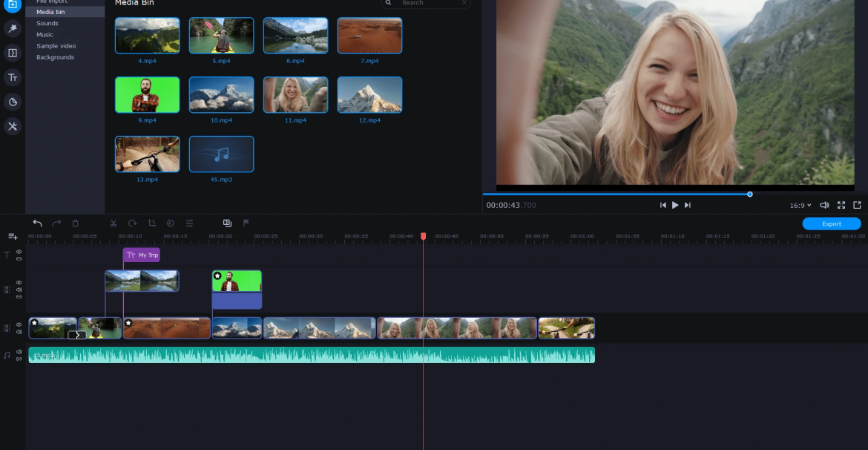Enter full screen preview mode
This screenshot has width=868, height=450.
(841, 205)
